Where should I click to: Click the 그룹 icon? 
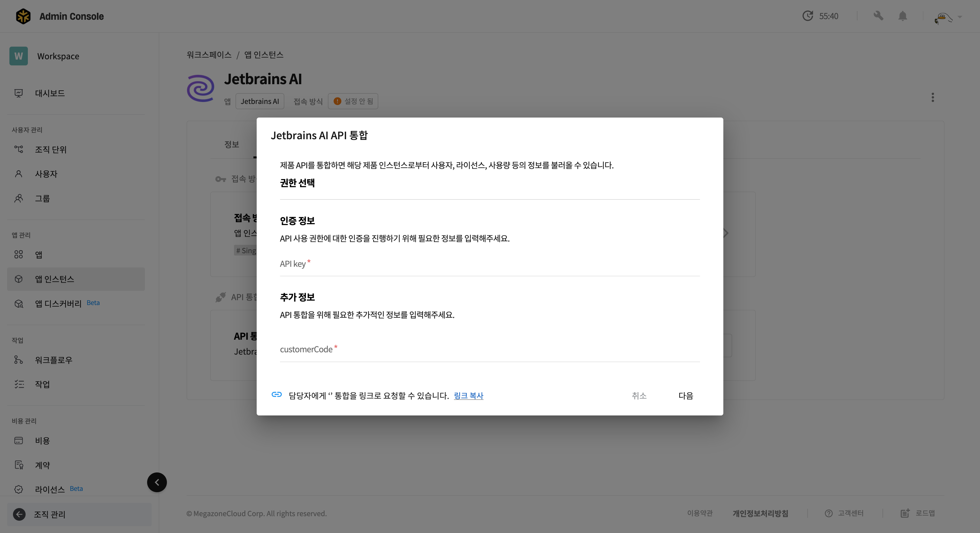click(x=19, y=198)
